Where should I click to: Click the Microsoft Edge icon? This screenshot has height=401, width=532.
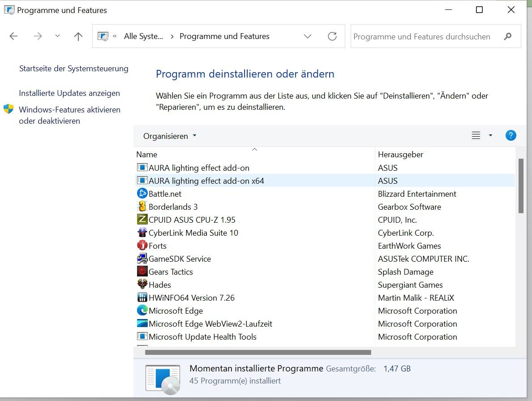(x=142, y=310)
